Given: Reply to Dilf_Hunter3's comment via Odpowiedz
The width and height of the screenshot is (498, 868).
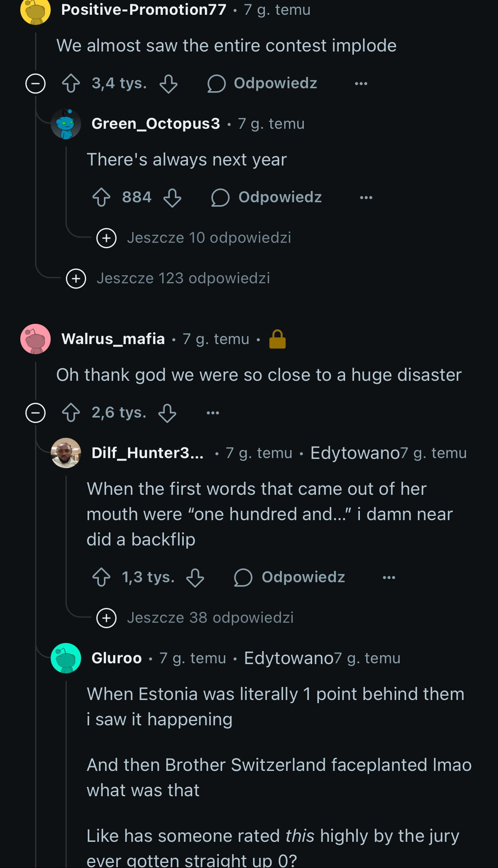Looking at the screenshot, I should coord(290,578).
